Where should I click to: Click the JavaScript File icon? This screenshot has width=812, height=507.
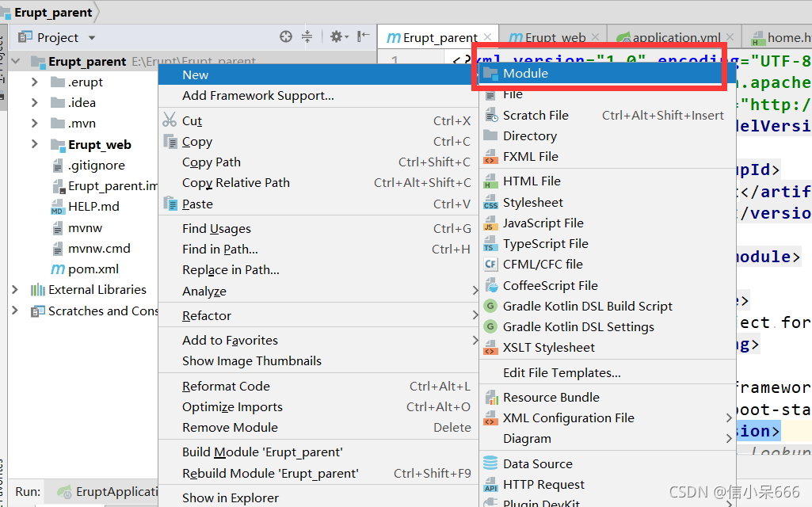coord(490,223)
